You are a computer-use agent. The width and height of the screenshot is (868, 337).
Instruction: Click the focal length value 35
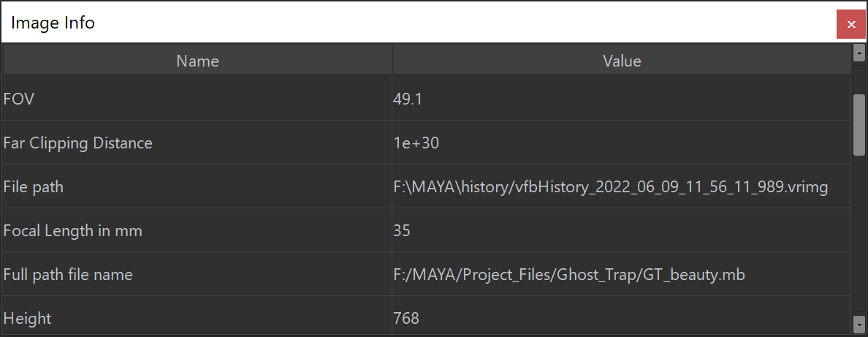click(402, 230)
